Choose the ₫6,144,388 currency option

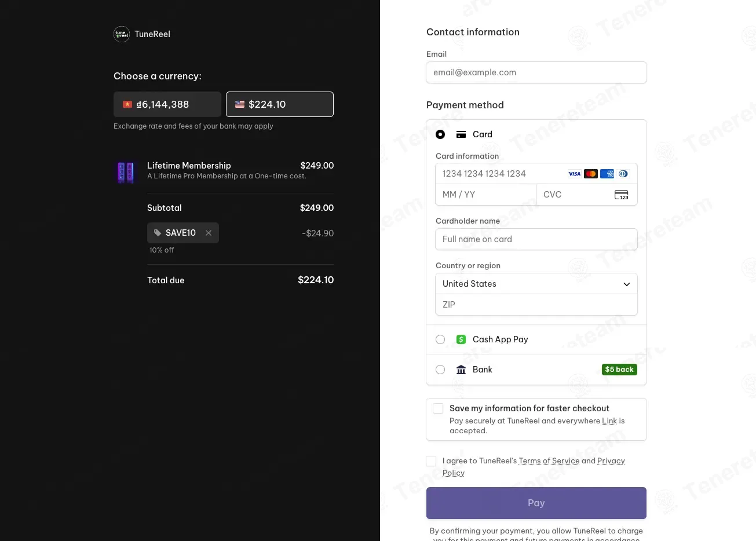[167, 104]
